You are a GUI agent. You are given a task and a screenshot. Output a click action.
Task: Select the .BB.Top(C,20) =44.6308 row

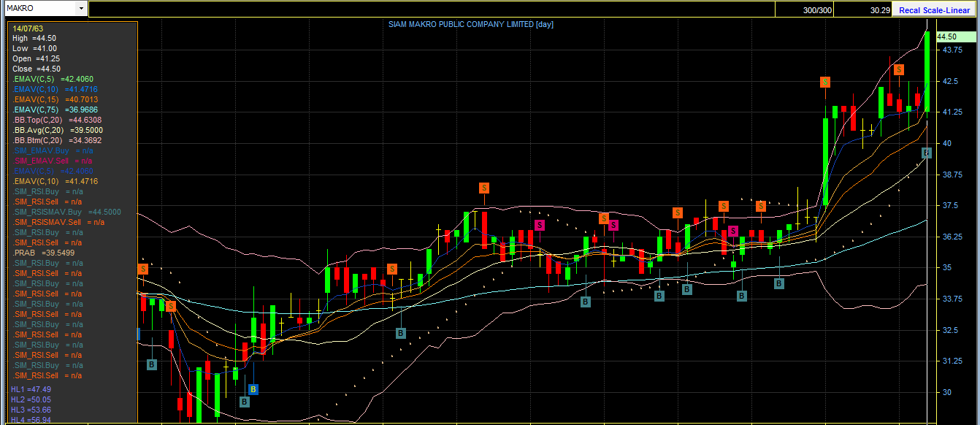57,120
